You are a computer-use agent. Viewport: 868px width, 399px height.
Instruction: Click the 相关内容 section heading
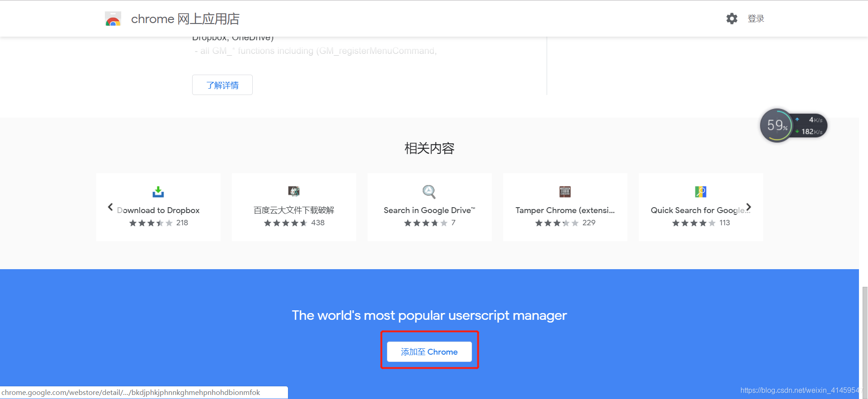429,148
